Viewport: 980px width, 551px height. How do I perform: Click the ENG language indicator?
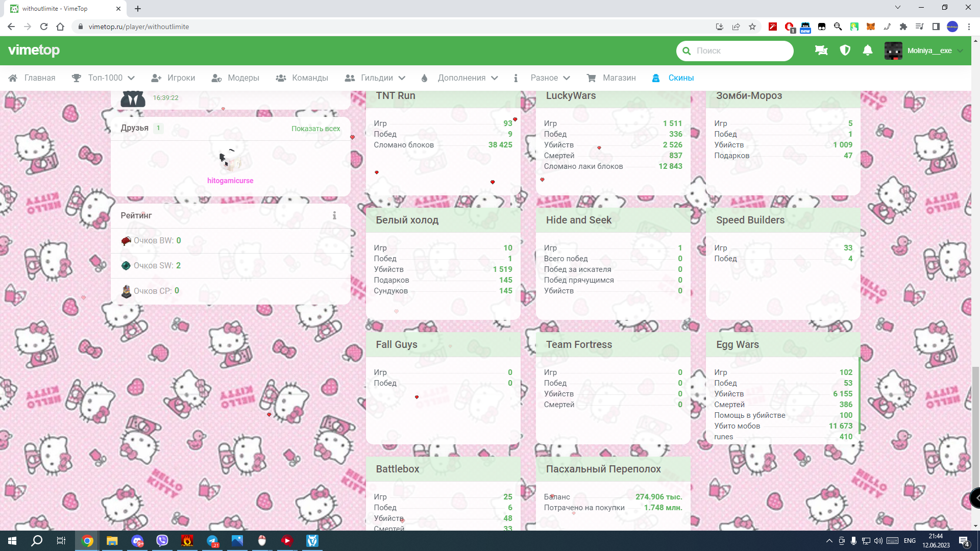tap(910, 541)
